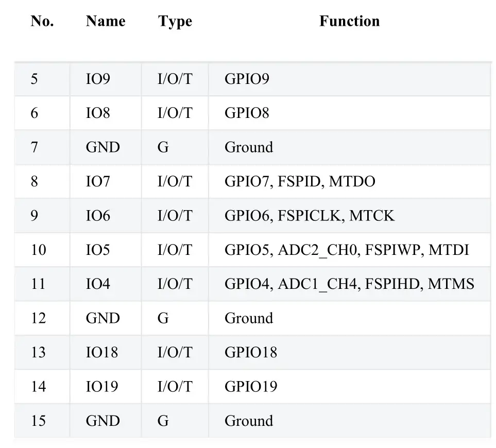The height and width of the screenshot is (448, 496).
Task: Click "GPIO7, FSPID, MTDO" function text
Action: (x=300, y=181)
